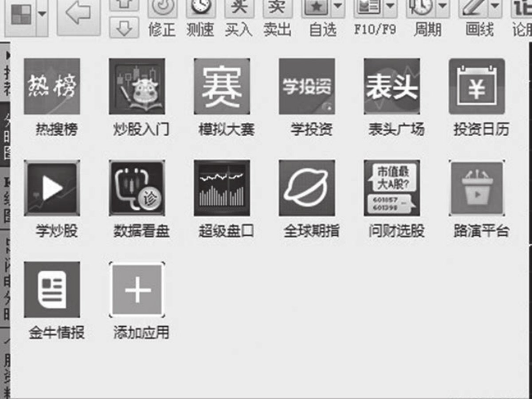This screenshot has height=399, width=532.
Task: Open the 投资日历 calendar app
Action: click(x=477, y=86)
